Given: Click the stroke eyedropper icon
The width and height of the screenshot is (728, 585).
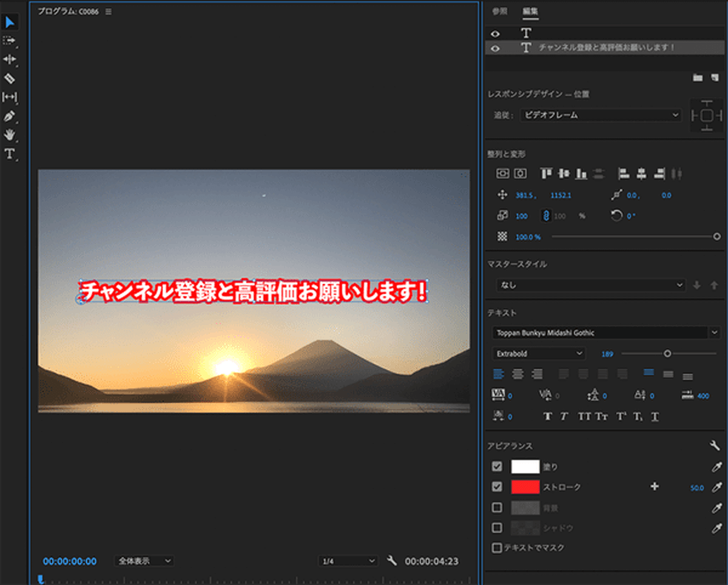Looking at the screenshot, I should (x=716, y=487).
